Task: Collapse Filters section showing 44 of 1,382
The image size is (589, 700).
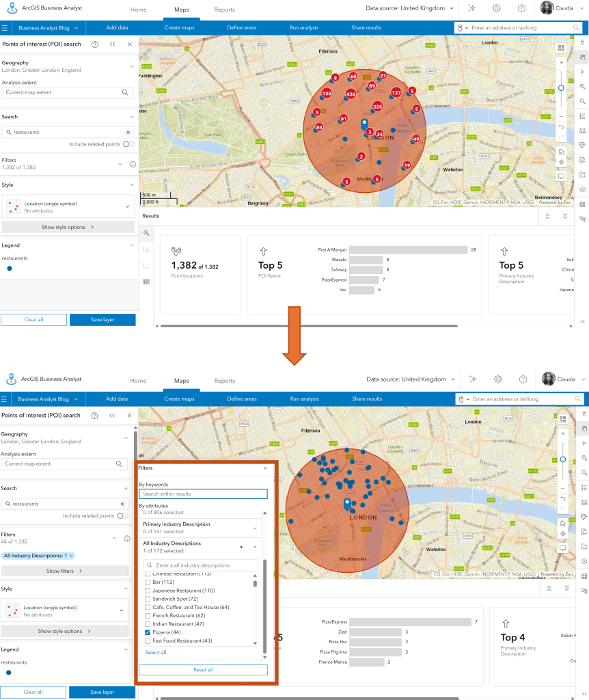Action: pos(114,539)
